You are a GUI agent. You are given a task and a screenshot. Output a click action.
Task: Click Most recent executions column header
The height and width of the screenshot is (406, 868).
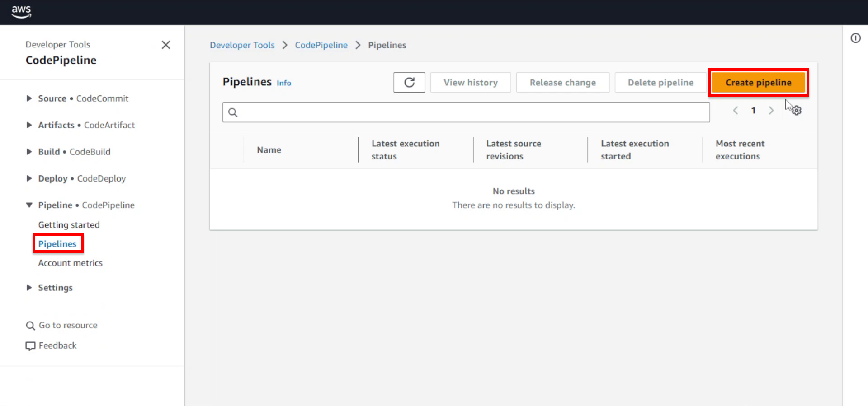click(x=740, y=150)
